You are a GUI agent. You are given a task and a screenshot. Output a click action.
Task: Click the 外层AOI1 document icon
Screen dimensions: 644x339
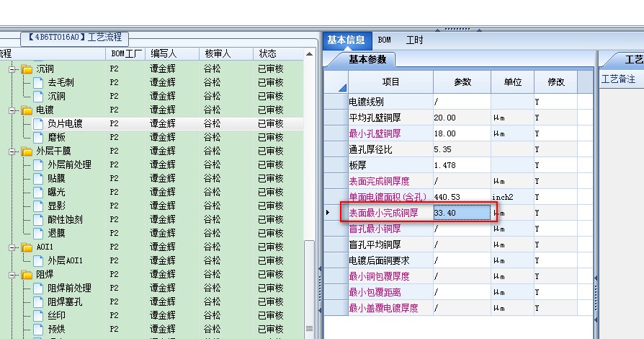coord(38,260)
